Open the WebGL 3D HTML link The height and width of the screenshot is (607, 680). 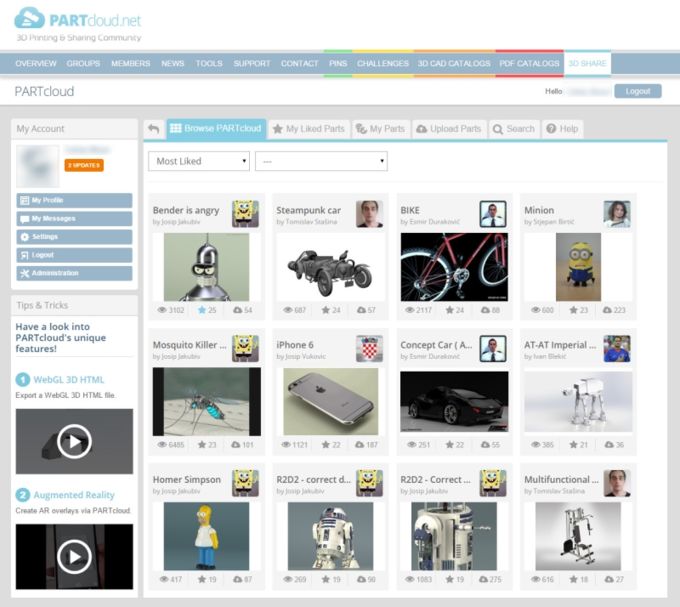tap(69, 380)
